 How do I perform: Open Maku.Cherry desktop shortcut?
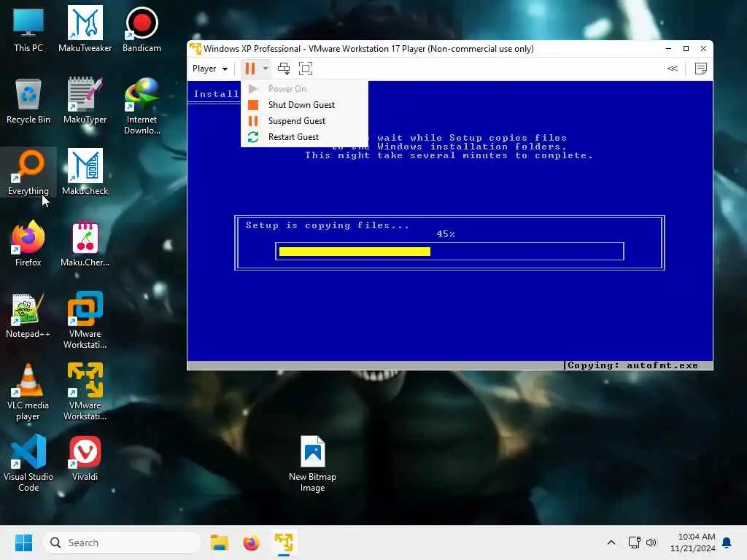click(85, 244)
